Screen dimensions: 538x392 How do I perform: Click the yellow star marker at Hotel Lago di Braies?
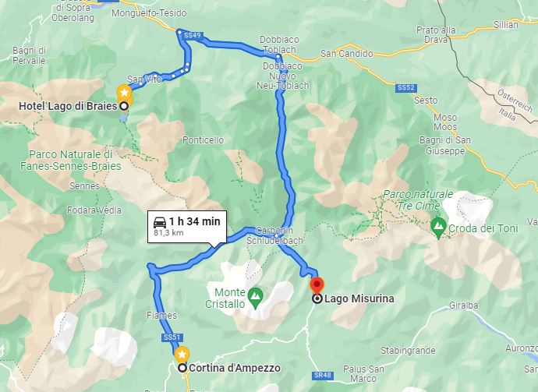(124, 92)
